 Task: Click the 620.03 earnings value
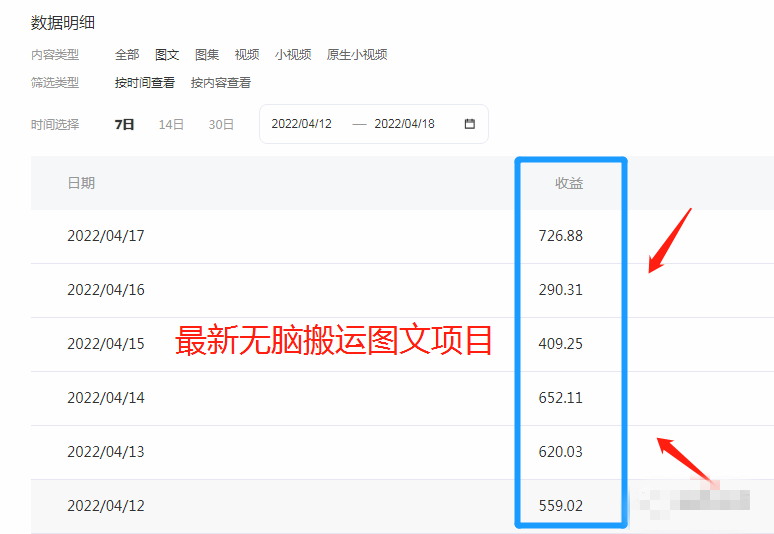tap(561, 452)
